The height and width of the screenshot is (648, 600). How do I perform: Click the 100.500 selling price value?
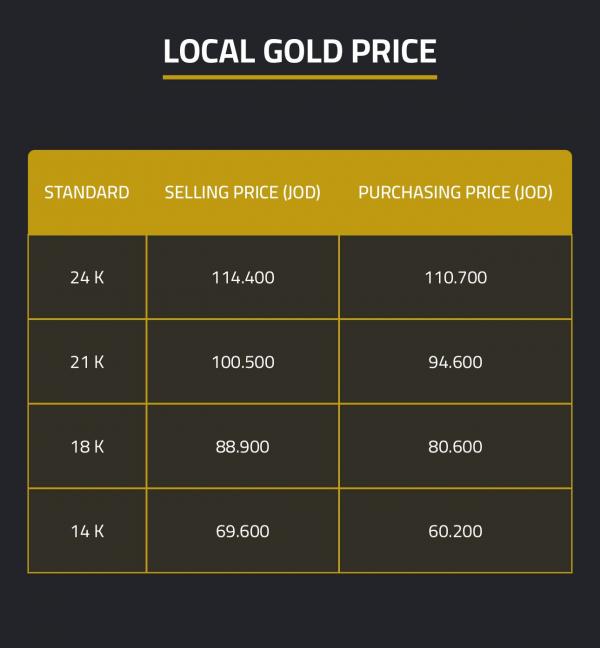coord(243,362)
